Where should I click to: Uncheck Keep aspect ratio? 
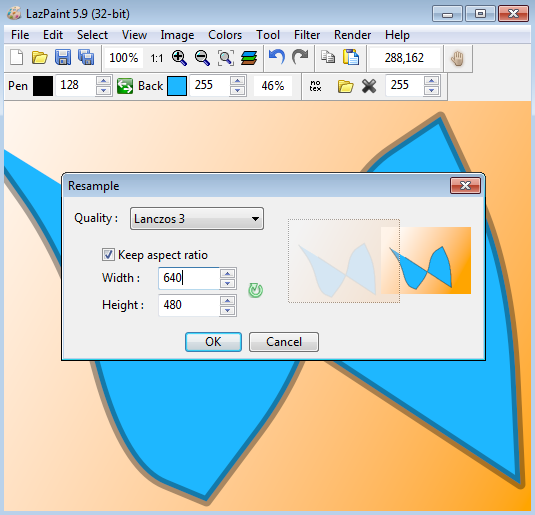(x=108, y=255)
